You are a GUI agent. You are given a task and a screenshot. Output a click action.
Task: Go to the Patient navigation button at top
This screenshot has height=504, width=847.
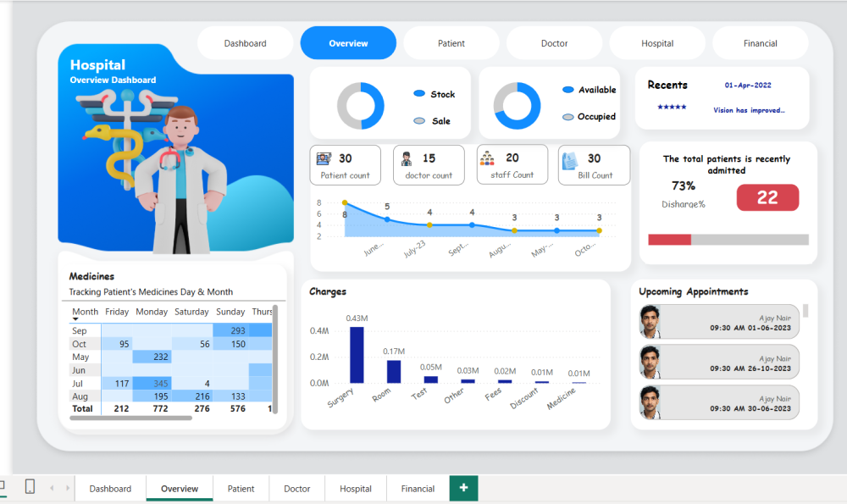451,43
